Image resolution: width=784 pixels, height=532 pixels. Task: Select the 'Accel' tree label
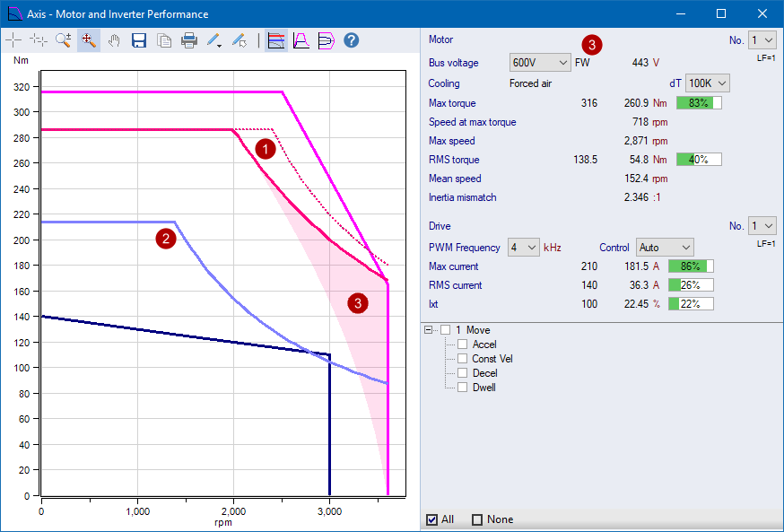(x=484, y=344)
